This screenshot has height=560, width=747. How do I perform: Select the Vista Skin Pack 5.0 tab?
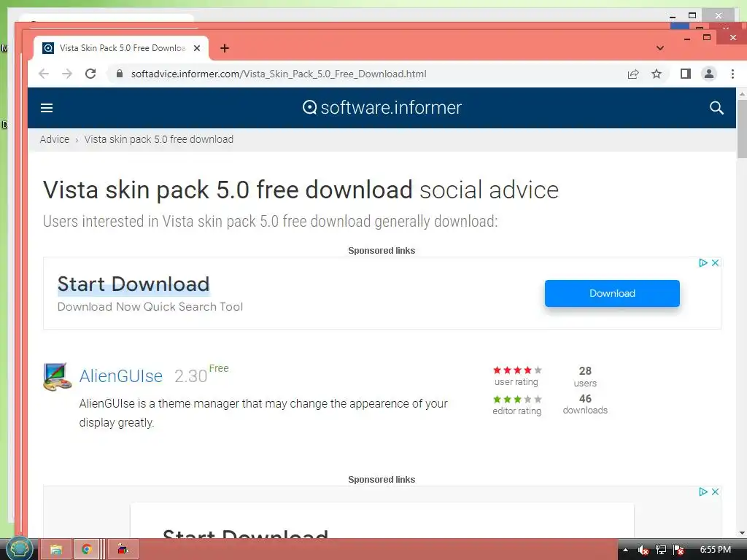(122, 48)
